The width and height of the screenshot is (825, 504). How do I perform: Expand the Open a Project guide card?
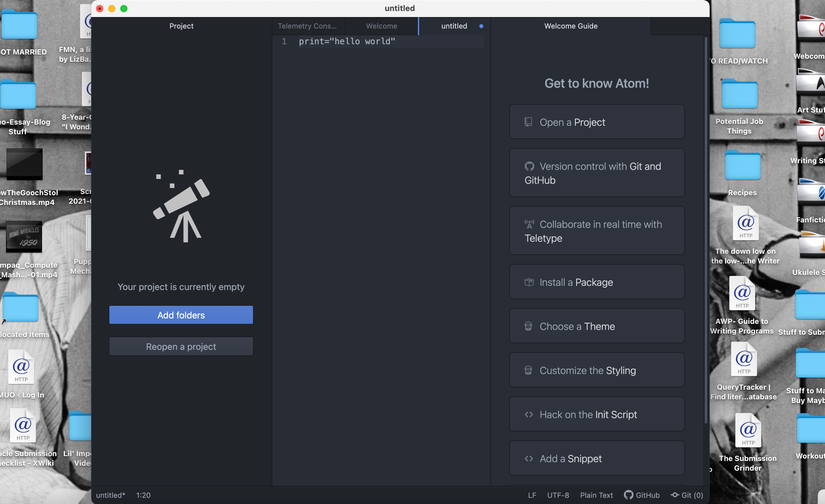click(x=597, y=122)
